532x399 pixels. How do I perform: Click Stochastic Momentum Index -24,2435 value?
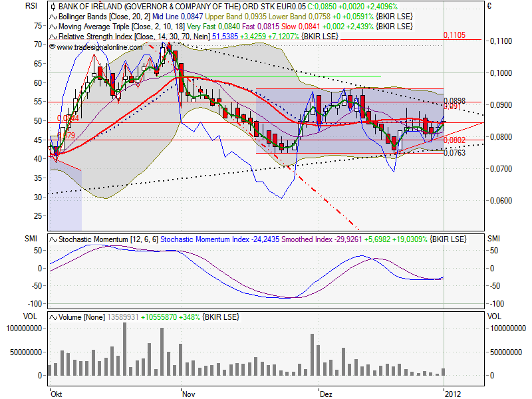(x=219, y=239)
